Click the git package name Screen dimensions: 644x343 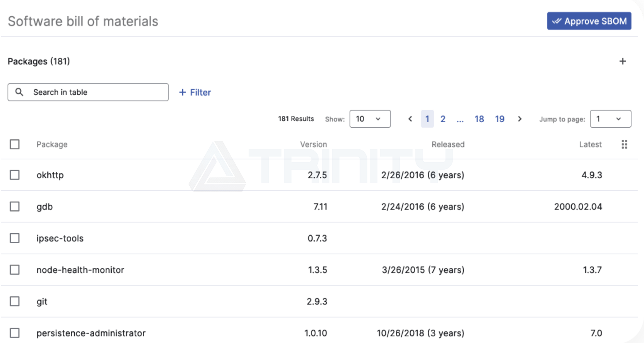(42, 301)
